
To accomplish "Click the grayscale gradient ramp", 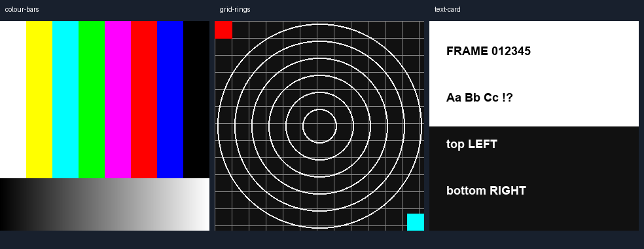I will (105, 204).
